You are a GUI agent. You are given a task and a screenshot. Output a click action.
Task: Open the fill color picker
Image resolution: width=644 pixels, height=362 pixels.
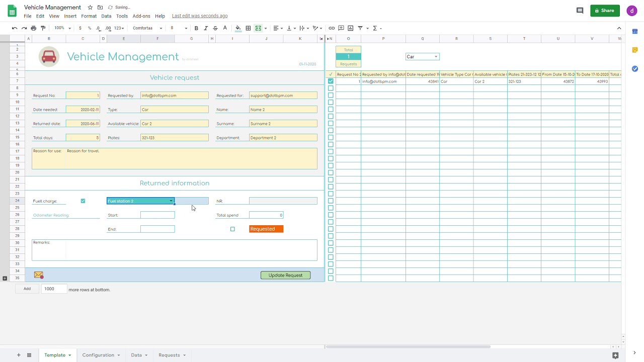pyautogui.click(x=238, y=28)
